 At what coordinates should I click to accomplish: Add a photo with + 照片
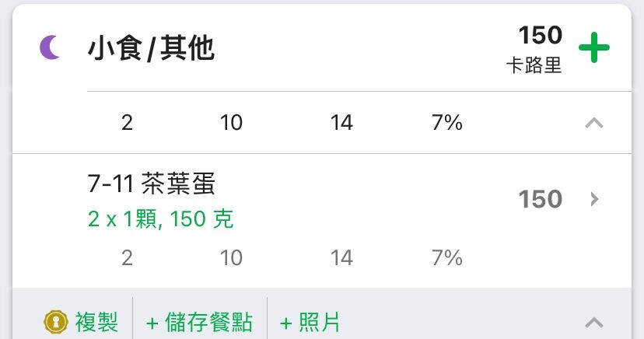click(x=310, y=322)
